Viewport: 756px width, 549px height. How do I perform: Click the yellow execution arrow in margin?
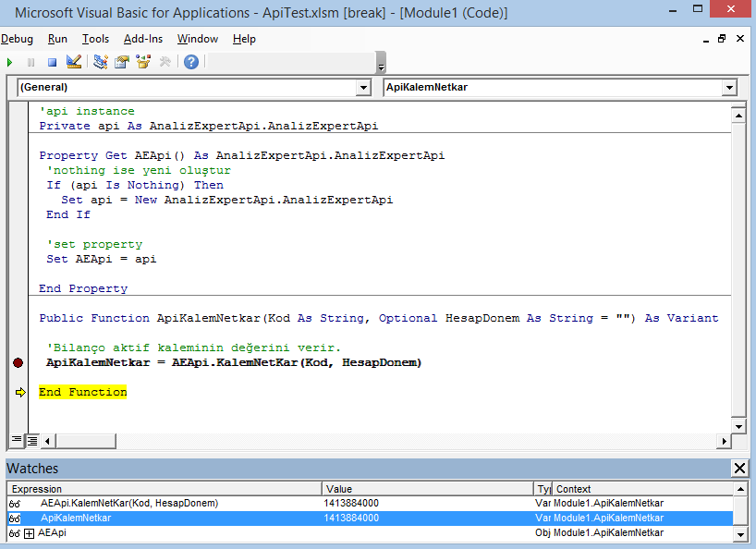[x=19, y=393]
